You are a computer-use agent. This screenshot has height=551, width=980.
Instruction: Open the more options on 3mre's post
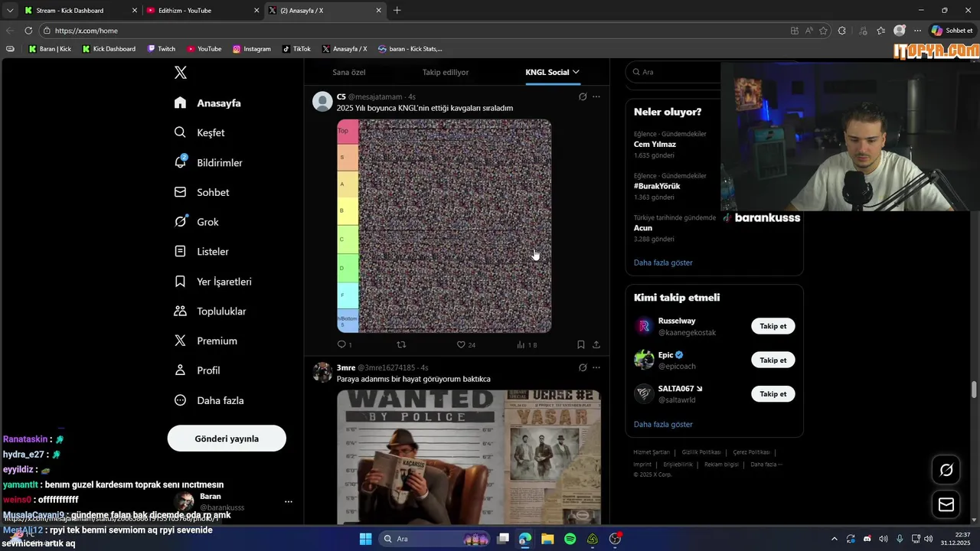[x=596, y=367]
